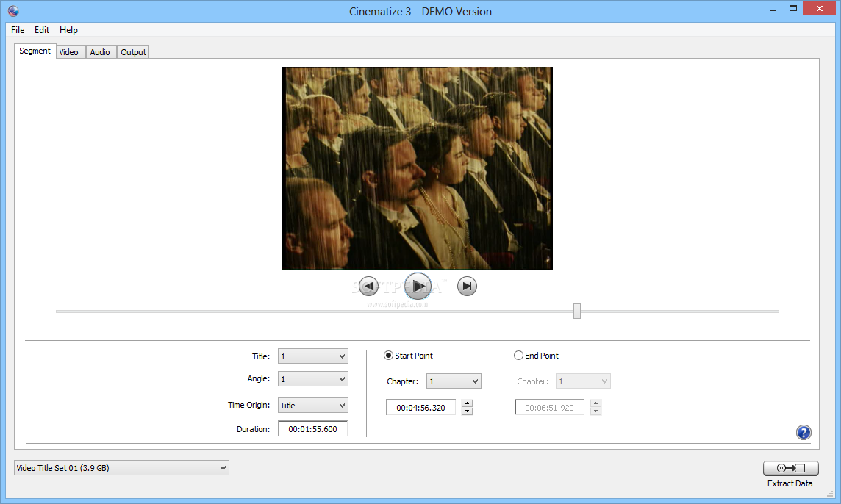Minimize the Cinematize window

[773, 10]
